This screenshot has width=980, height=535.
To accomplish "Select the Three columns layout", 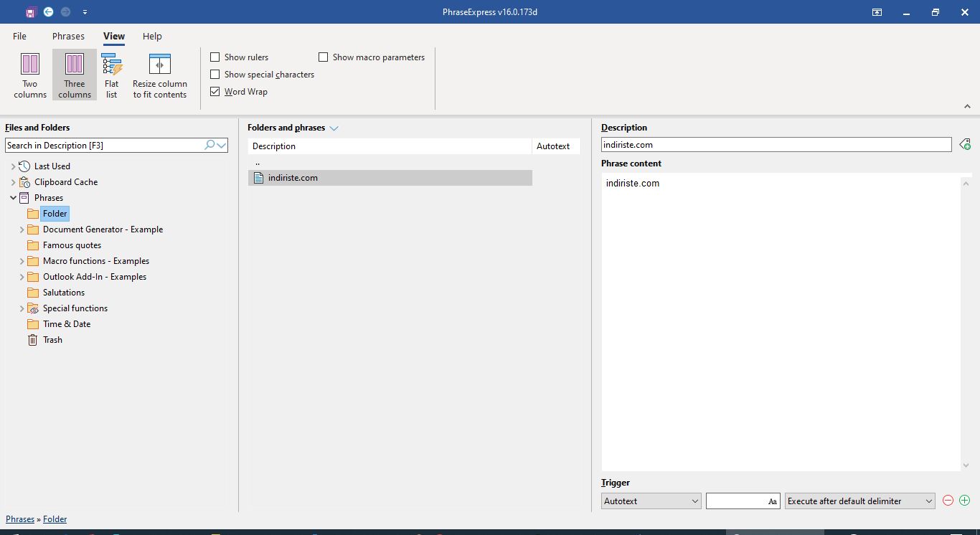I will coord(75,75).
